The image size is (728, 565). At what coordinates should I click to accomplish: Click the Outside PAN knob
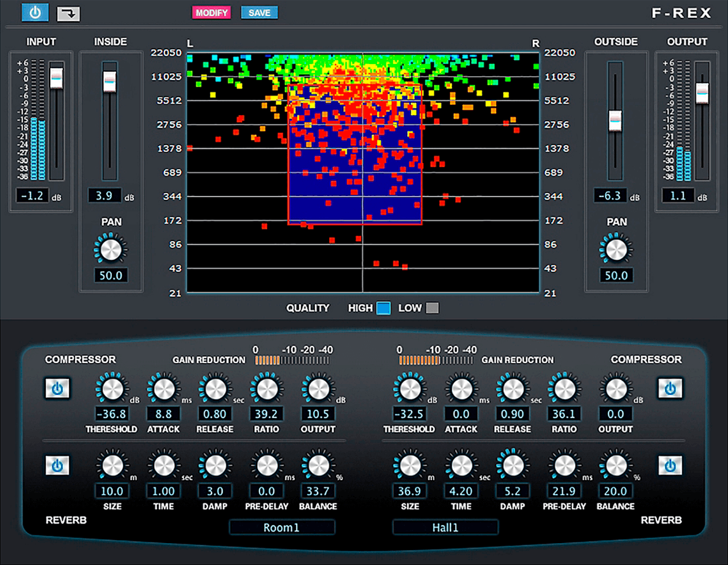[x=616, y=250]
